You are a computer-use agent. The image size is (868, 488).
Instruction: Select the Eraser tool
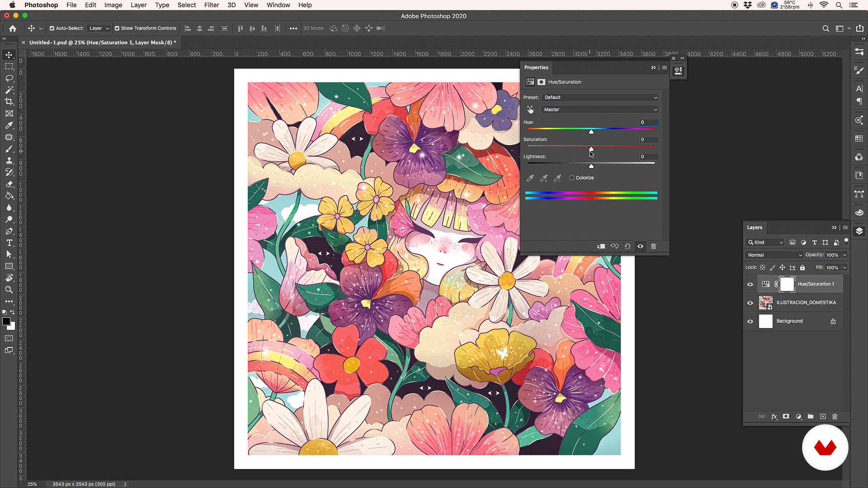(x=9, y=184)
